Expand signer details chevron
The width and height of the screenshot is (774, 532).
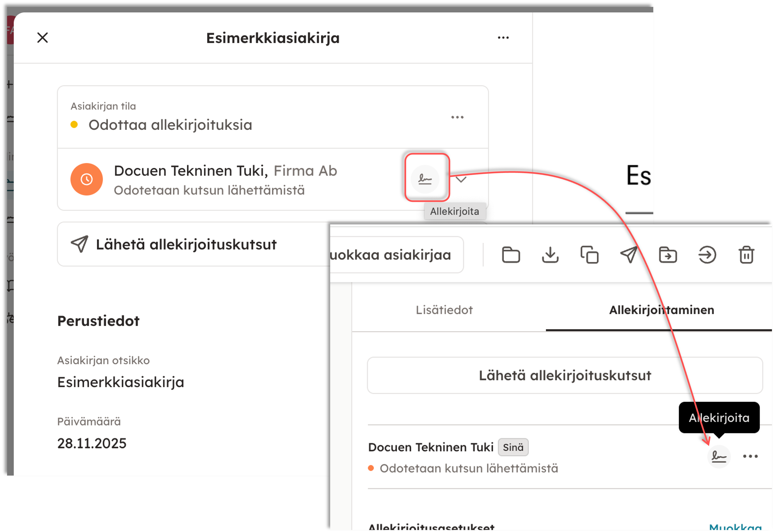tap(461, 180)
